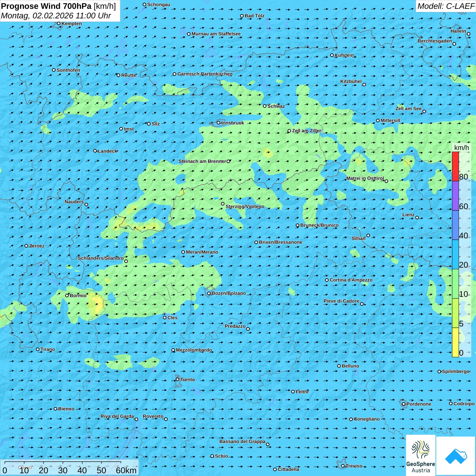This screenshot has width=476, height=476.
Task: Click the date 'Montag, 02.02.2026 11:00 Uhr'
Action: coord(56,16)
